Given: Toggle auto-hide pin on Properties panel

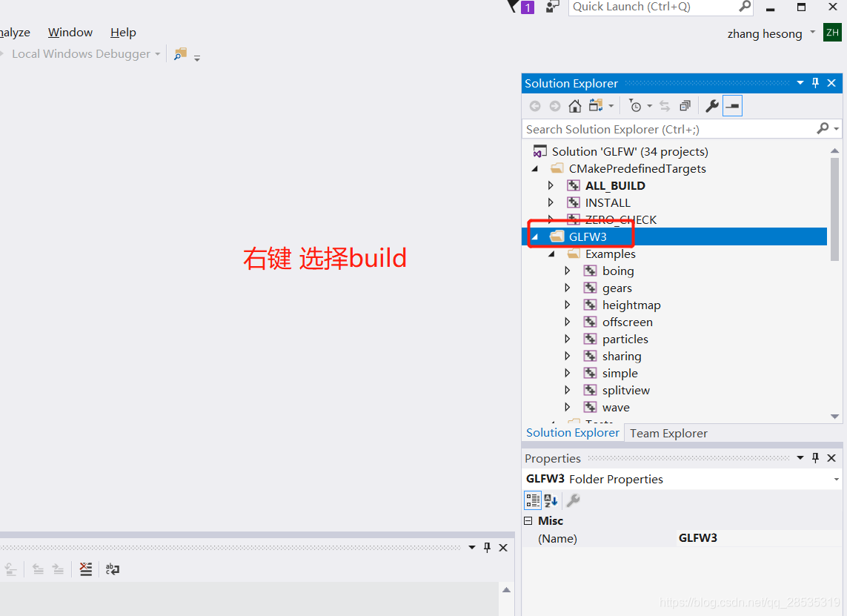Looking at the screenshot, I should pos(816,457).
